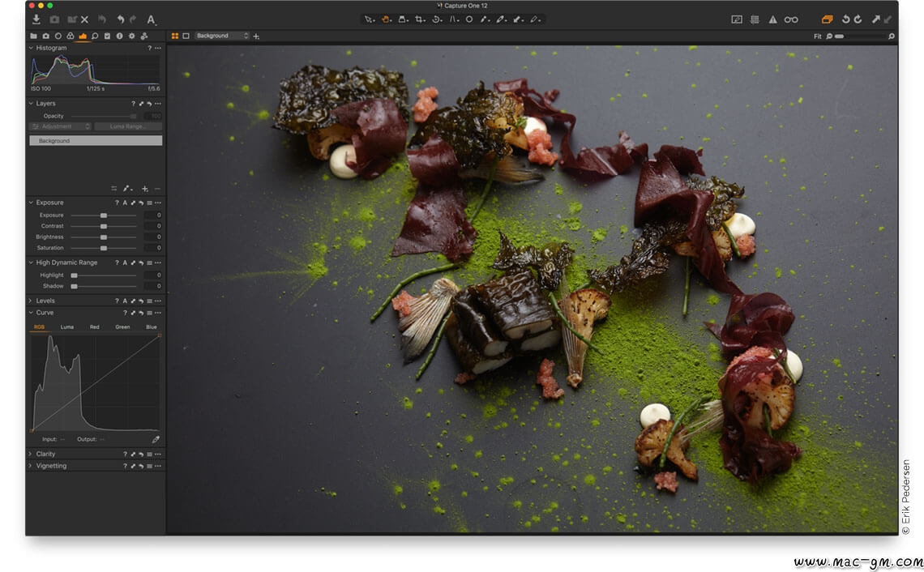Viewport: 924px width, 572px height.
Task: Open the Capture camera tool tab
Action: click(x=46, y=36)
